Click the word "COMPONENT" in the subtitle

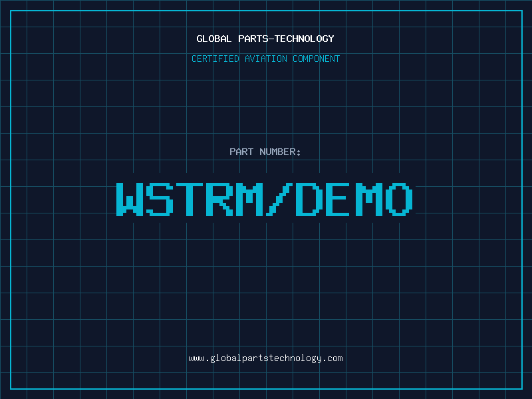click(317, 59)
